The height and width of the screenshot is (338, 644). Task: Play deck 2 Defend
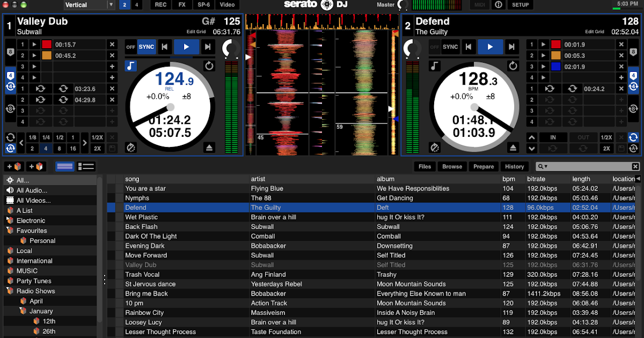pyautogui.click(x=491, y=47)
